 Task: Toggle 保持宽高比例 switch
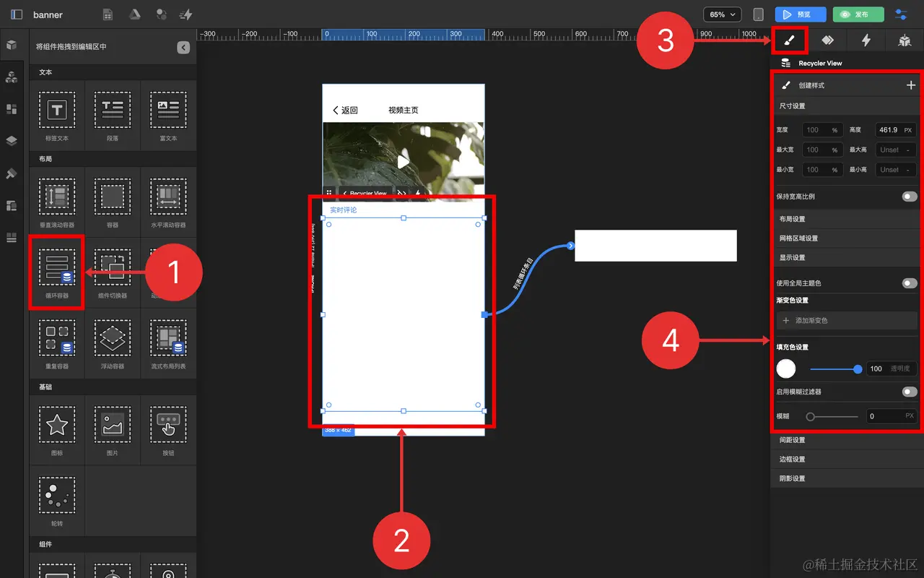[910, 197]
